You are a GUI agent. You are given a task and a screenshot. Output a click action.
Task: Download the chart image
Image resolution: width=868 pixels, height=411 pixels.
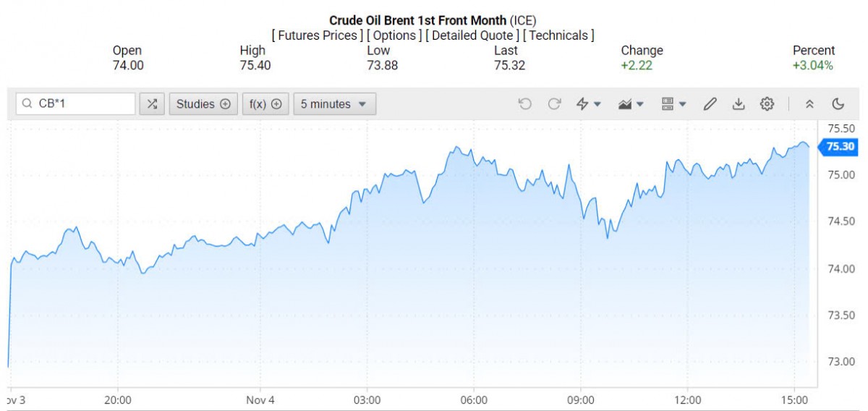pyautogui.click(x=738, y=104)
